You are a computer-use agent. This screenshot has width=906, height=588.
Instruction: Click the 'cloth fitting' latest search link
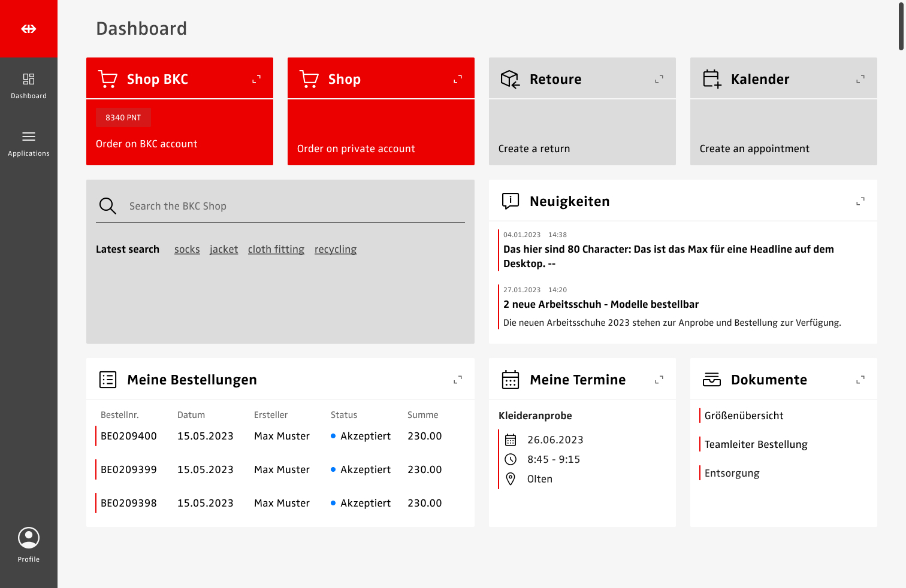coord(276,249)
